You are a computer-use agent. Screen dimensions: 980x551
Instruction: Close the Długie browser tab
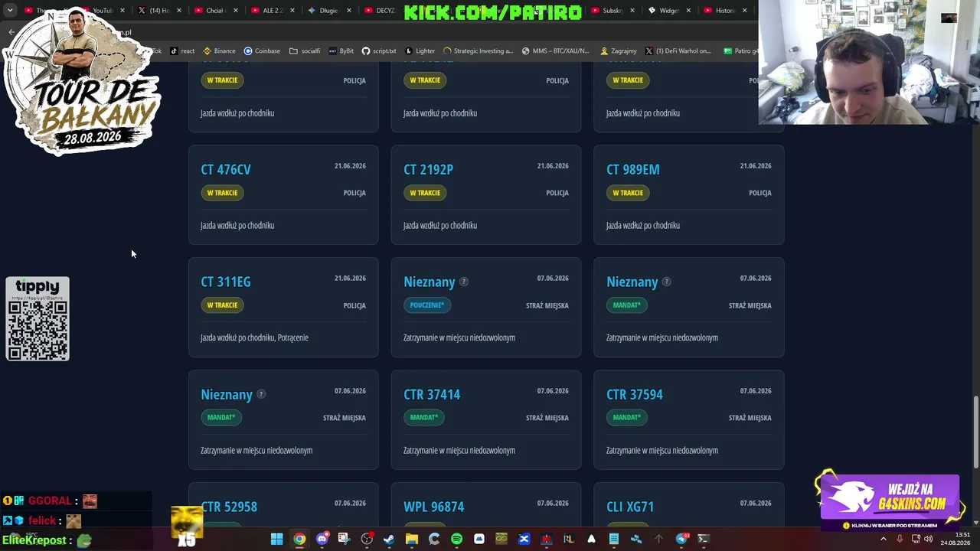348,11
